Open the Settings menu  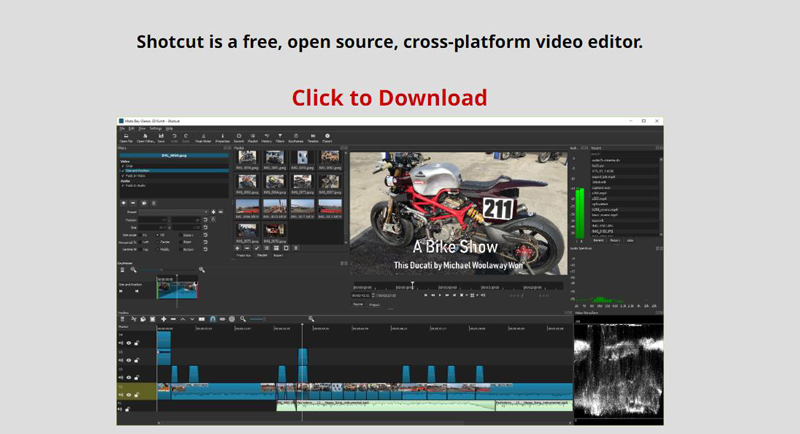tap(156, 129)
